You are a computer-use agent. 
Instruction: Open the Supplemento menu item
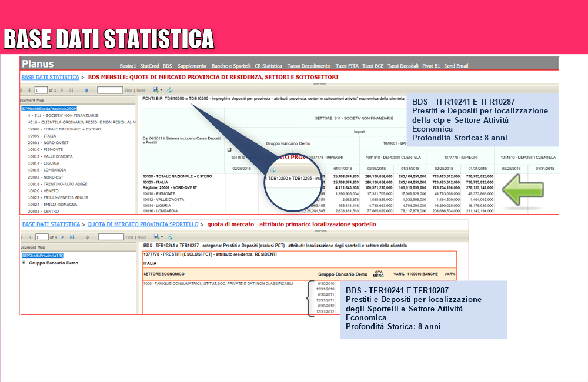[x=192, y=66]
